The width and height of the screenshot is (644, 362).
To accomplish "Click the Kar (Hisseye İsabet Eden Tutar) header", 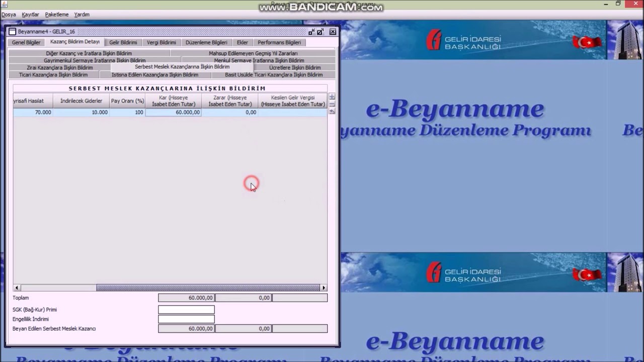I will point(174,101).
